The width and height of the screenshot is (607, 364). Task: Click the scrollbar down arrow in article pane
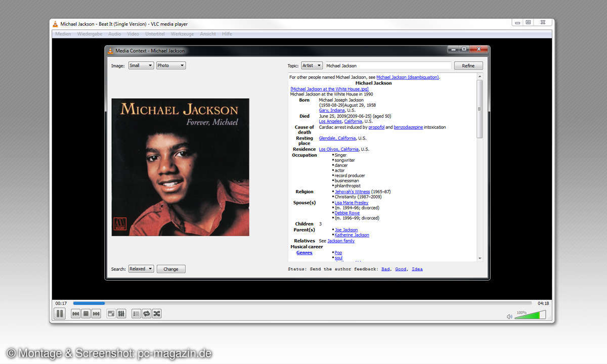pyautogui.click(x=480, y=258)
